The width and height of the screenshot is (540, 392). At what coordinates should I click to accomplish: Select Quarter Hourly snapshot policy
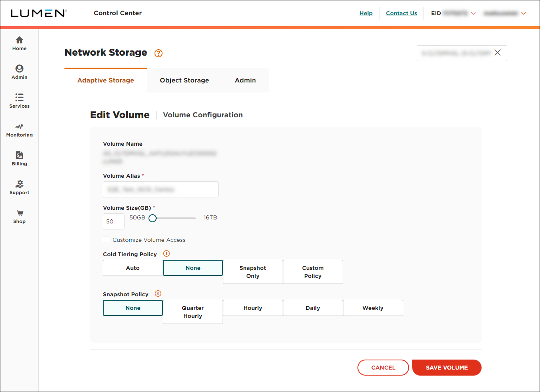click(193, 312)
